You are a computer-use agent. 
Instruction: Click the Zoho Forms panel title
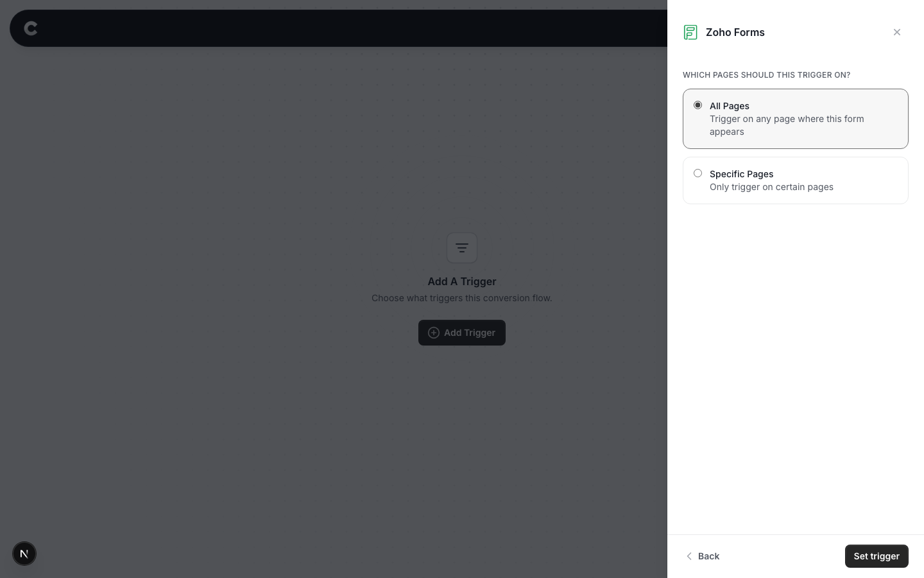tap(735, 32)
